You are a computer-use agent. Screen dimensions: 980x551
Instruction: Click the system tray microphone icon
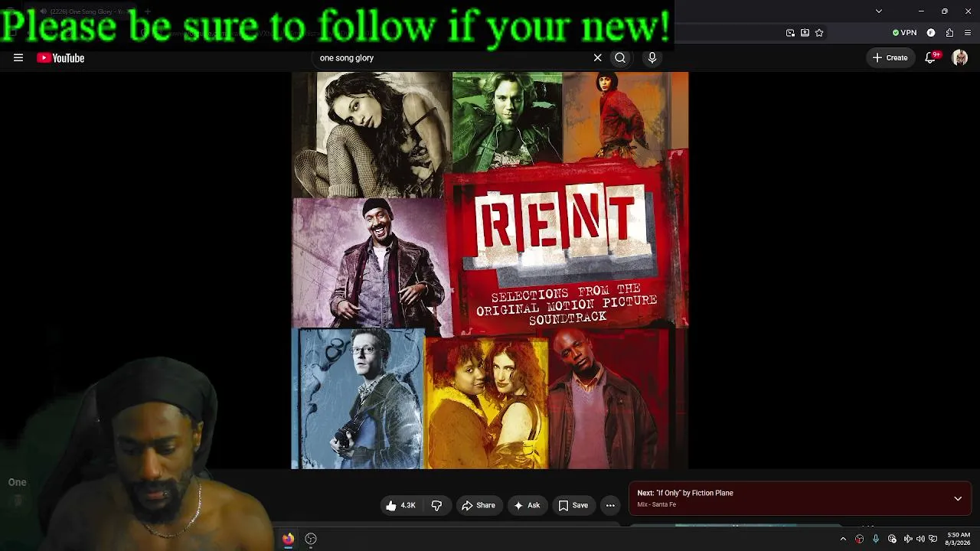tap(876, 539)
